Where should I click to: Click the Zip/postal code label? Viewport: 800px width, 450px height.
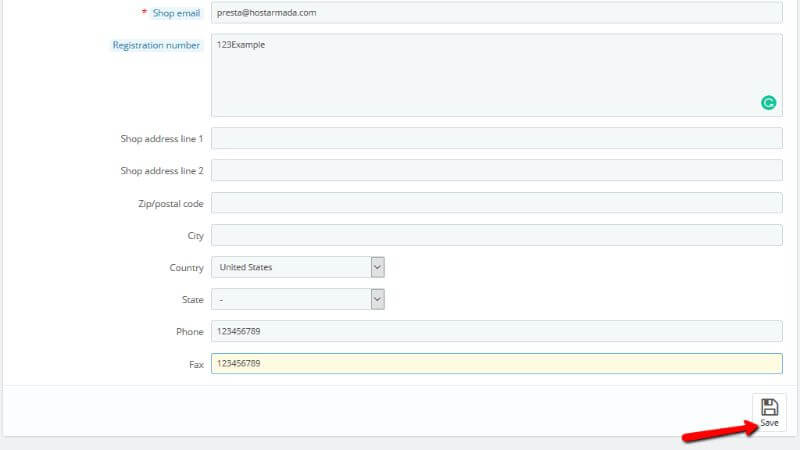point(170,203)
